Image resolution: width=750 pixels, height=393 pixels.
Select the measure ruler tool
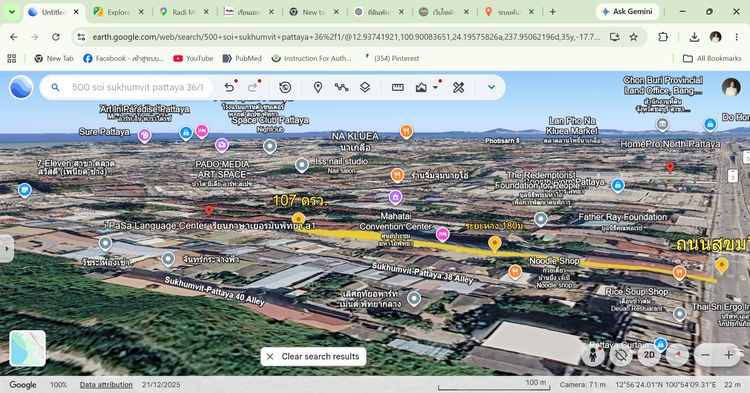[397, 87]
